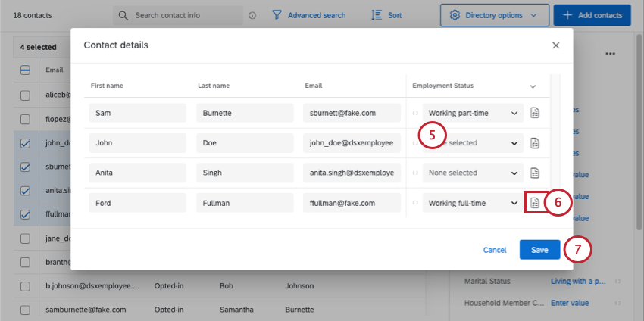Cancel the contact details edits
Image resolution: width=644 pixels, height=321 pixels.
click(495, 250)
